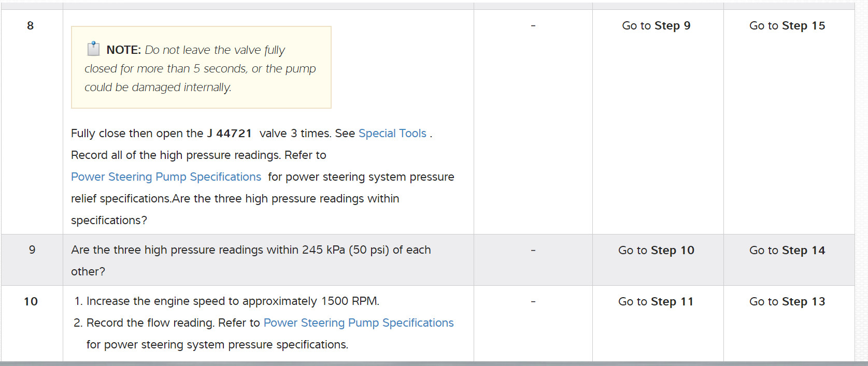The height and width of the screenshot is (366, 868).
Task: Click the note clipboard icon in step 8
Action: point(93,49)
